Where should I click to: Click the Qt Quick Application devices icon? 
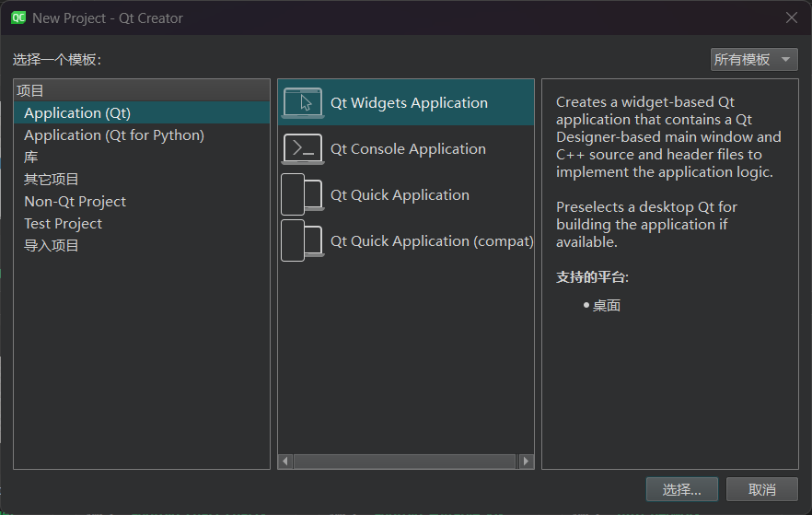[303, 194]
